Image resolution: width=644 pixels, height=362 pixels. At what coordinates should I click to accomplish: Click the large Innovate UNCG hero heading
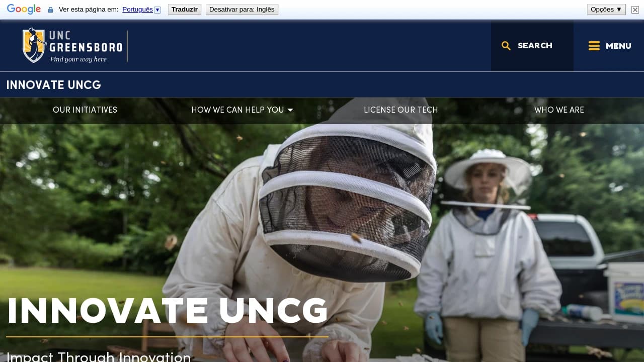[x=168, y=311]
